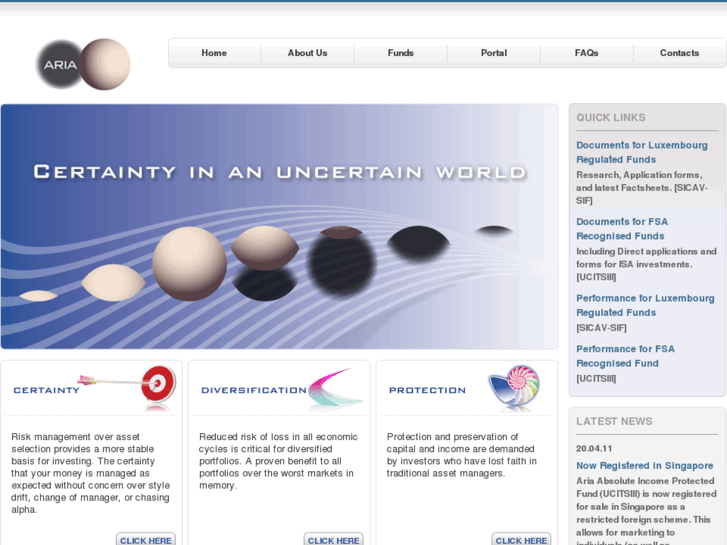Click the ARIA logo
727x545 pixels.
83,64
